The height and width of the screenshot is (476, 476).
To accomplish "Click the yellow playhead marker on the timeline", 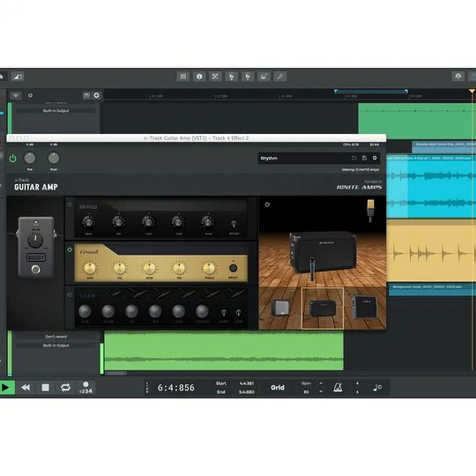I will 471,91.
